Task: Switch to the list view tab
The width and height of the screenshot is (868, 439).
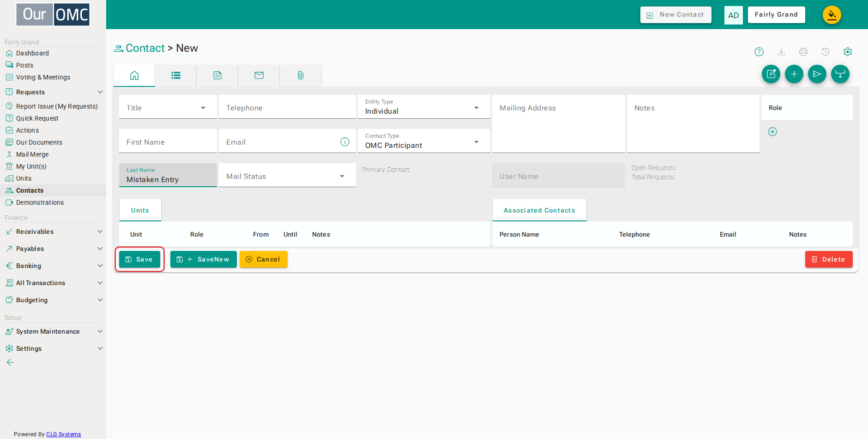Action: tap(176, 75)
